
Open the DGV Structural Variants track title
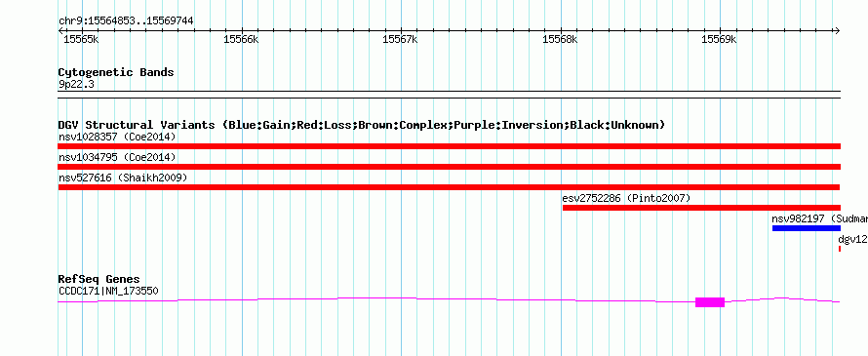point(362,125)
